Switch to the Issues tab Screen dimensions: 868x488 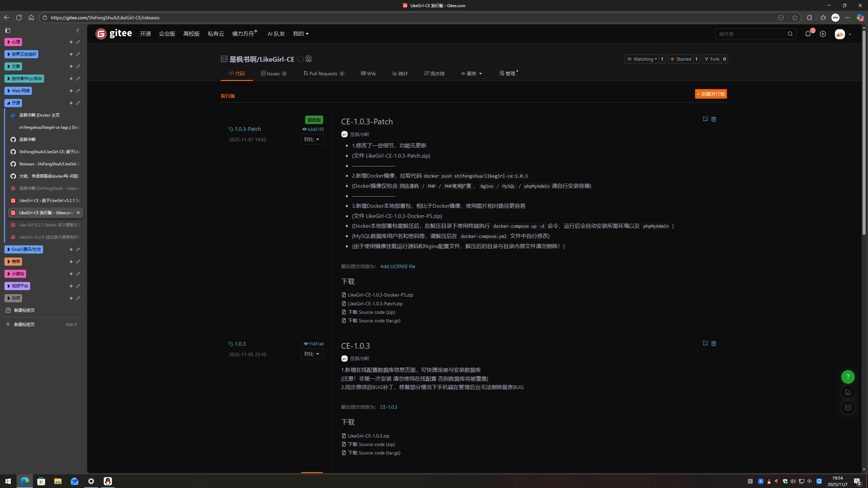(x=274, y=74)
